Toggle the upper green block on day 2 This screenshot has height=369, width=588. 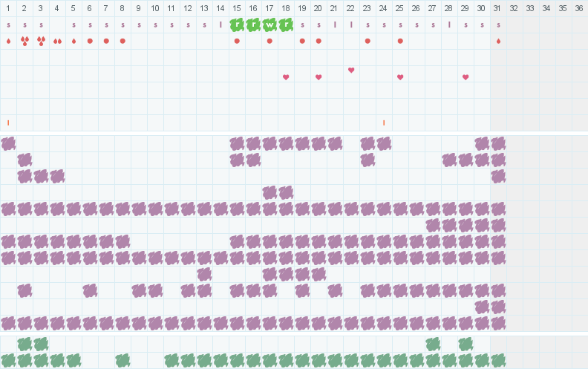coord(24,344)
